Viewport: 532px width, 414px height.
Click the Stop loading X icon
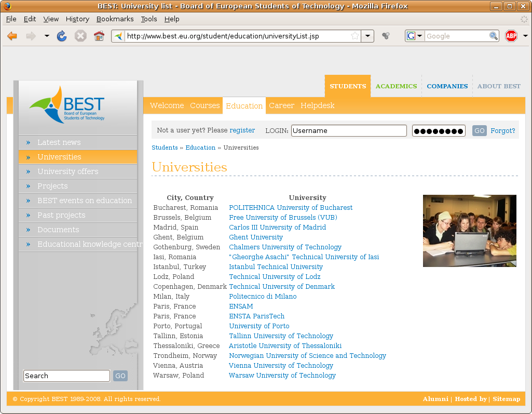tap(80, 36)
